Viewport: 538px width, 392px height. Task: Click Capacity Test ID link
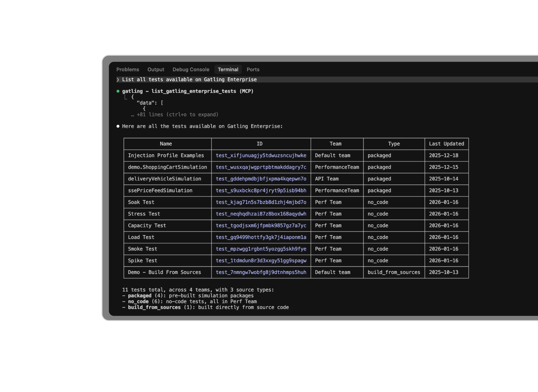click(x=261, y=225)
